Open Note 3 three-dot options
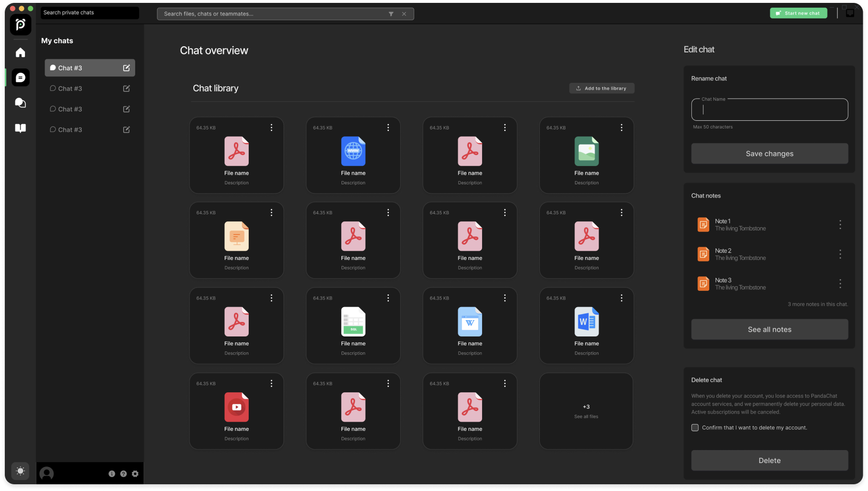The width and height of the screenshot is (868, 491). pos(840,284)
